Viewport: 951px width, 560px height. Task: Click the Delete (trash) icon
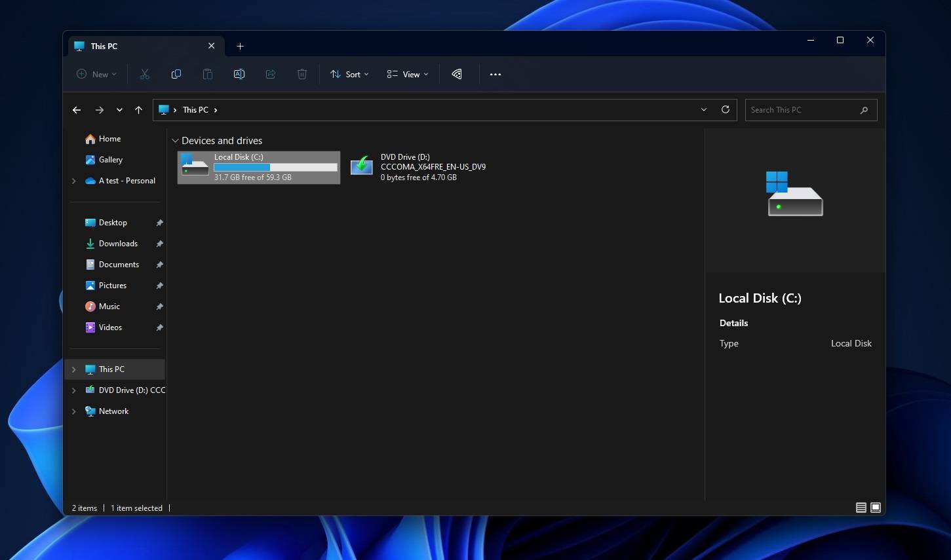coord(301,74)
